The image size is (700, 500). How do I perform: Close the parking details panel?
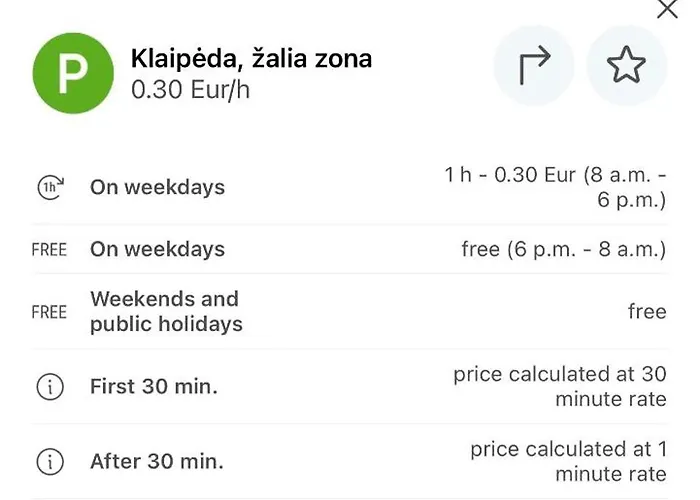(x=666, y=10)
